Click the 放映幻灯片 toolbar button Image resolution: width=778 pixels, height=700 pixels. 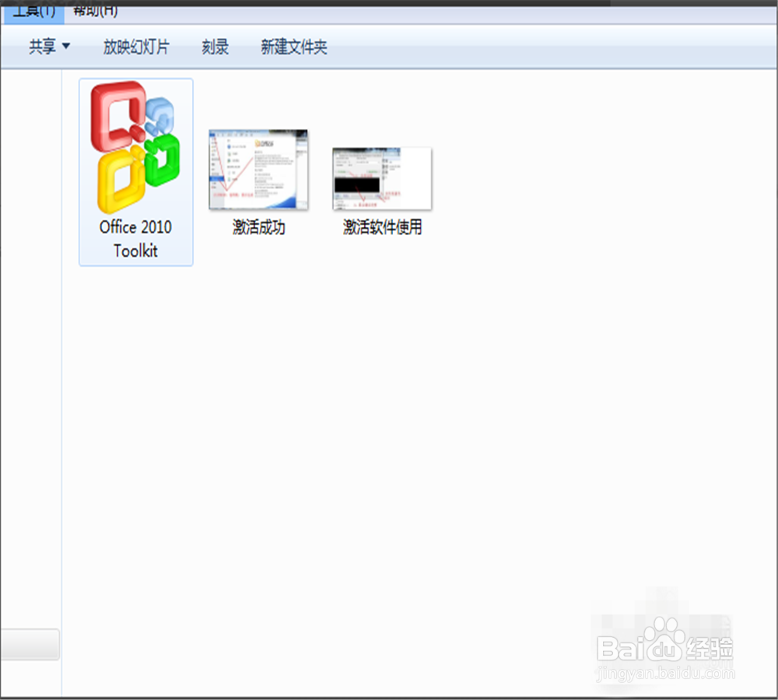(136, 47)
